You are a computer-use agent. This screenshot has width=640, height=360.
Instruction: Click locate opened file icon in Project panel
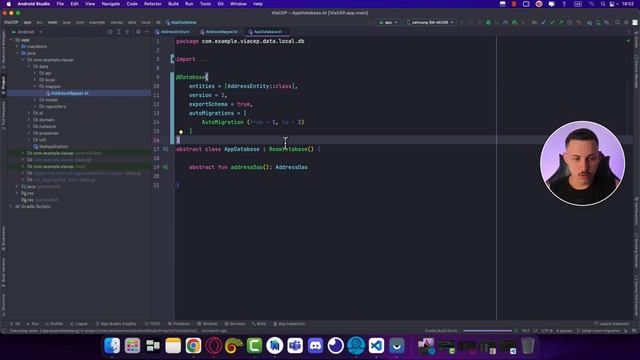[x=109, y=32]
